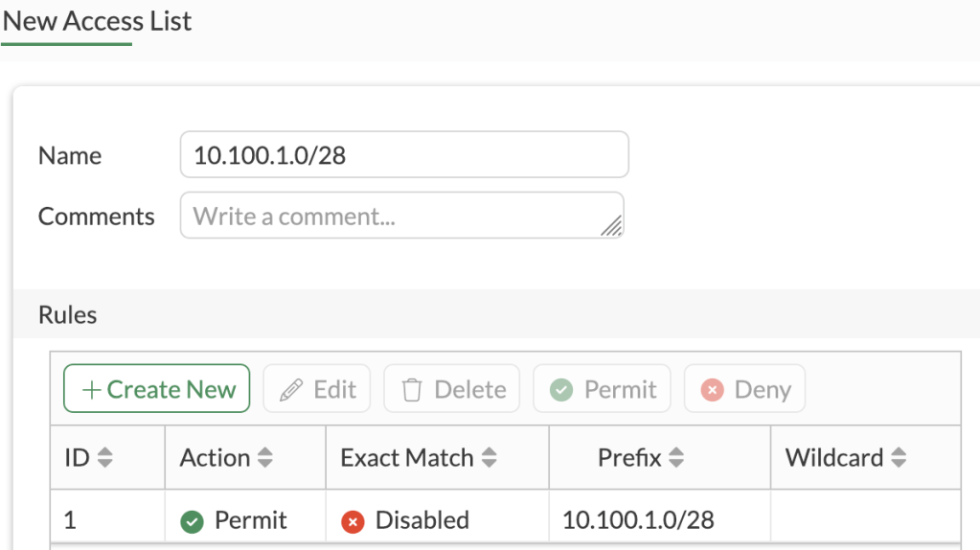Click the red Disabled icon in rule 1

click(x=353, y=521)
